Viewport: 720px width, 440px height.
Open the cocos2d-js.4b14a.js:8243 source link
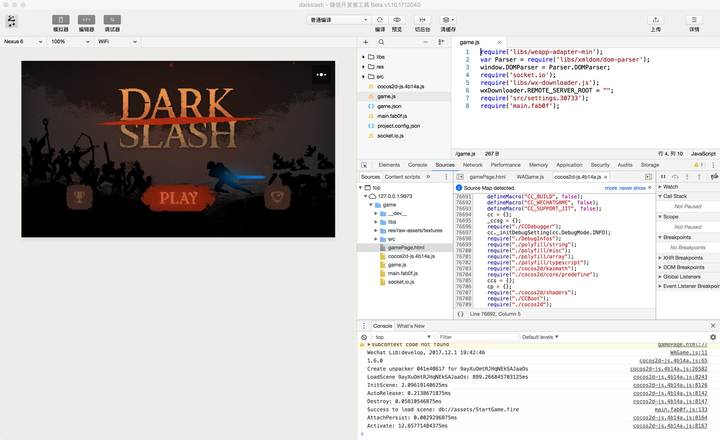point(670,377)
